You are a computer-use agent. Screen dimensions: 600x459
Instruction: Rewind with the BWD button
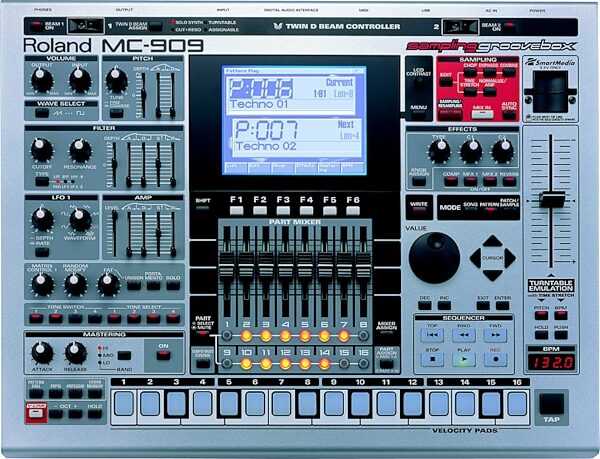(x=464, y=335)
